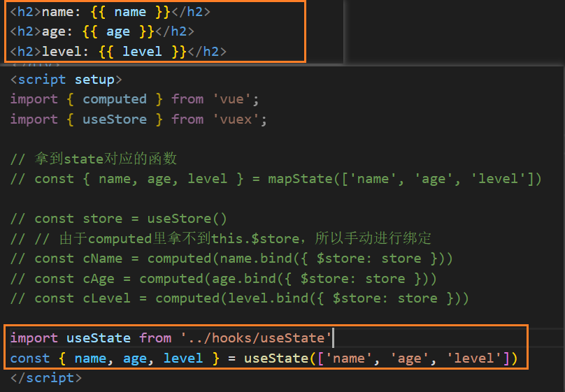Viewport: 565px width, 392px height.
Task: Click the comment 'const store = useStore()'
Action: 119,219
